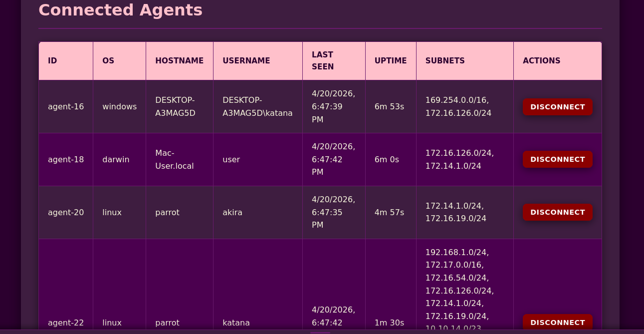Select the OS column header
This screenshot has height=334, width=644.
point(108,61)
